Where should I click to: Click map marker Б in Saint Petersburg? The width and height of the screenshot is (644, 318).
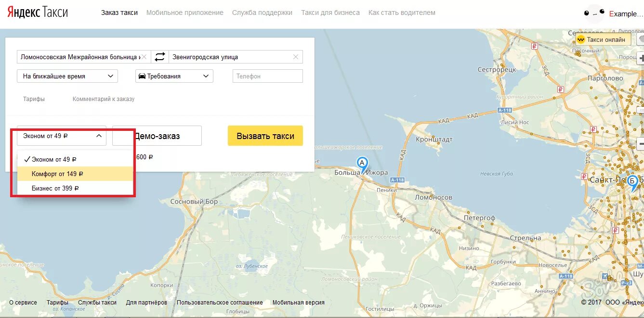click(x=633, y=183)
